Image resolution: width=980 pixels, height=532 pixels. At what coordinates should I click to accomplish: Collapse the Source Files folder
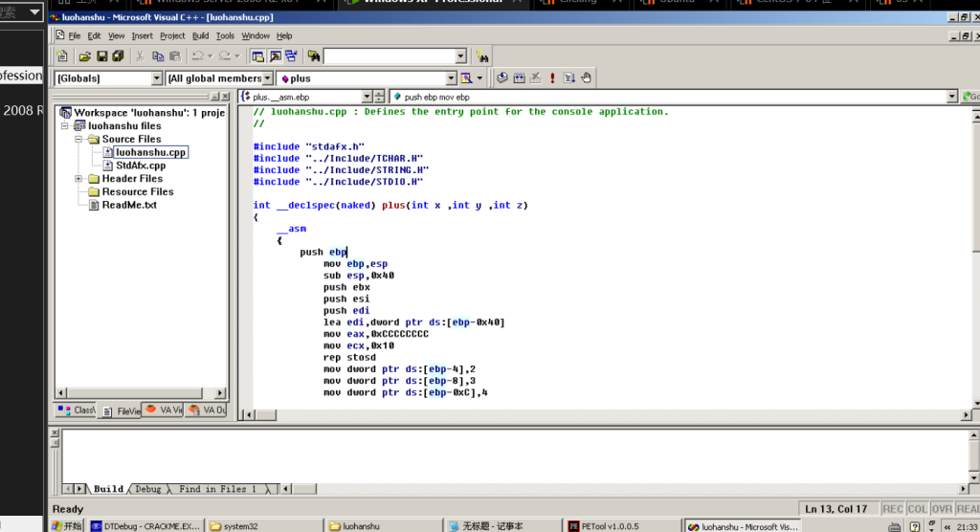(80, 140)
